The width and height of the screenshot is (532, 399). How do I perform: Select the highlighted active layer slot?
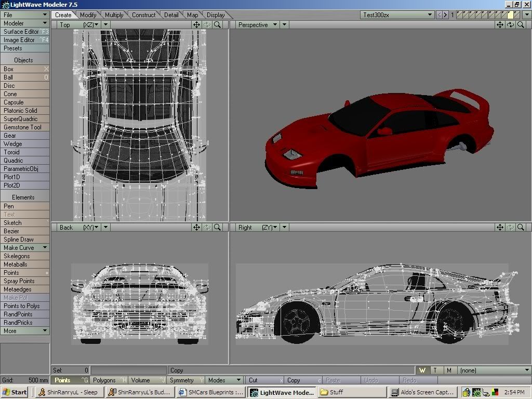coord(511,15)
